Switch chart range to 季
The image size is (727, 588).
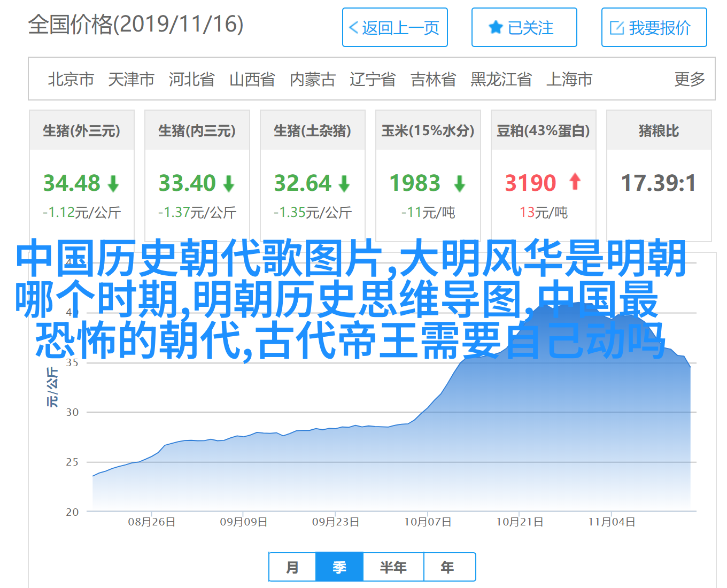pyautogui.click(x=339, y=567)
